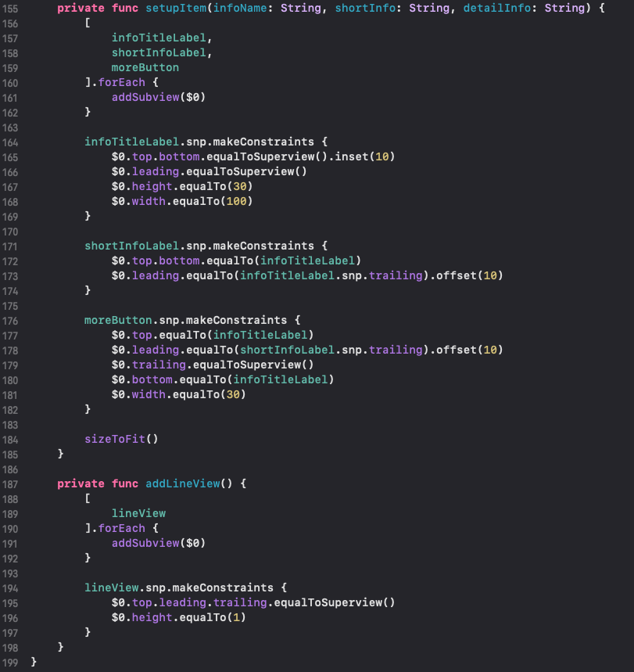634x672 pixels.
Task: Click trailing on line 173
Action: [x=396, y=275]
